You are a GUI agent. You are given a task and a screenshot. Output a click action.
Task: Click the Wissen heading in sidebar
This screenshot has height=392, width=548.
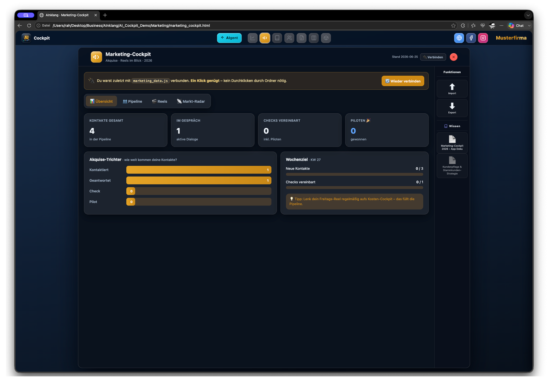point(452,126)
